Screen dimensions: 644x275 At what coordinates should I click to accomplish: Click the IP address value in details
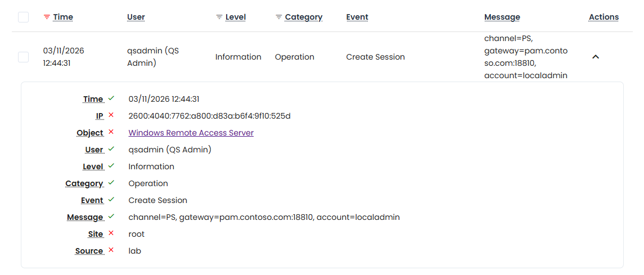point(209,116)
